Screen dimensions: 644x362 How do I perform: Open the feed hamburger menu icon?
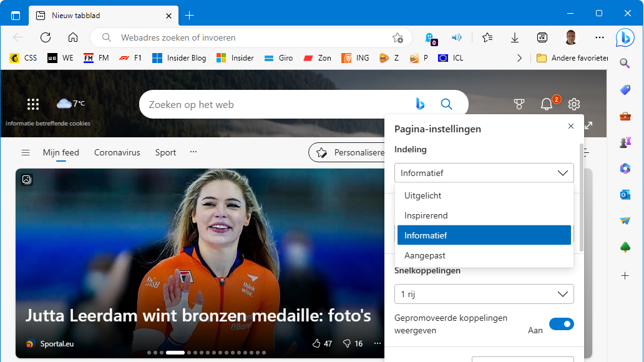click(x=26, y=153)
